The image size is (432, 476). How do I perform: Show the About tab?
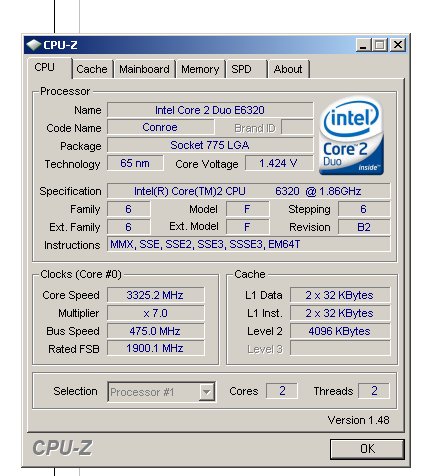click(288, 69)
